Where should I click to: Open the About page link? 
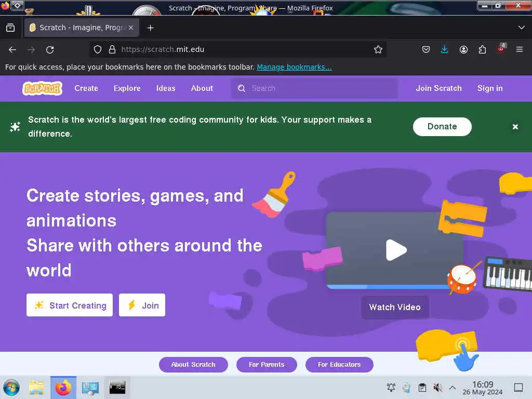point(202,88)
